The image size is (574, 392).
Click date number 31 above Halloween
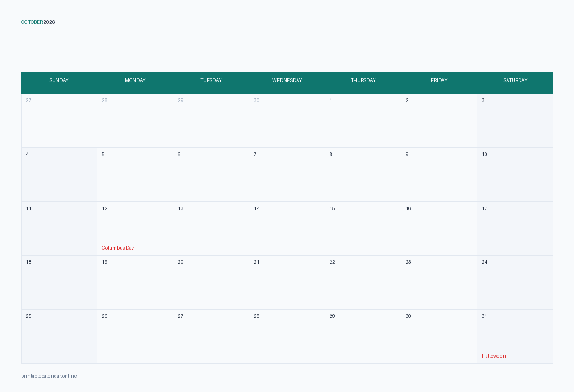click(485, 316)
